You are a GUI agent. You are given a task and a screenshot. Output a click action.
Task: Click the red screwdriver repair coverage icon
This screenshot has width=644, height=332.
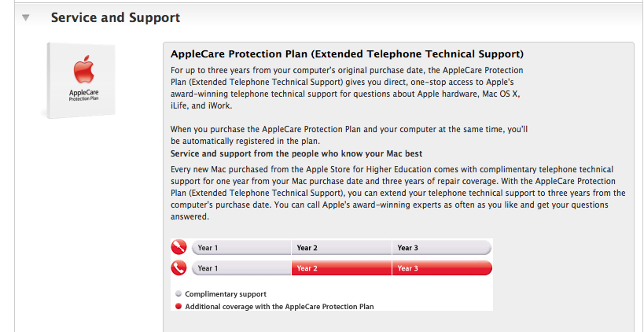(x=178, y=247)
